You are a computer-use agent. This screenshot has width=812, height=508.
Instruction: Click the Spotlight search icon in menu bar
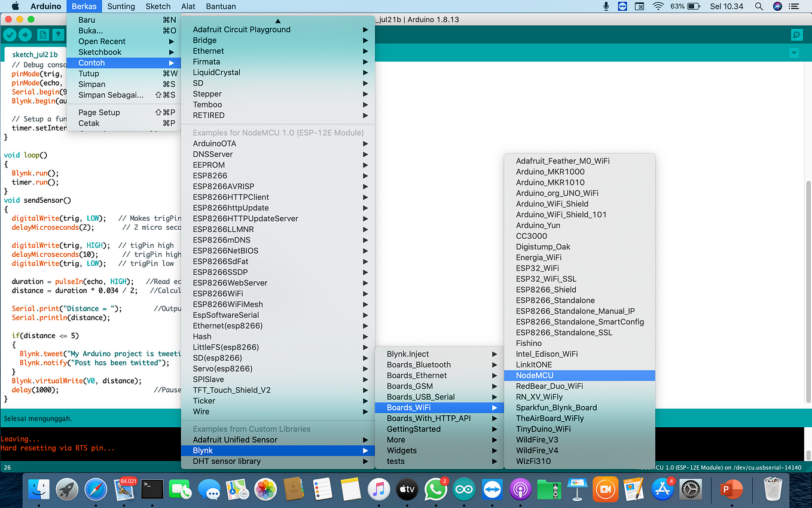(759, 7)
